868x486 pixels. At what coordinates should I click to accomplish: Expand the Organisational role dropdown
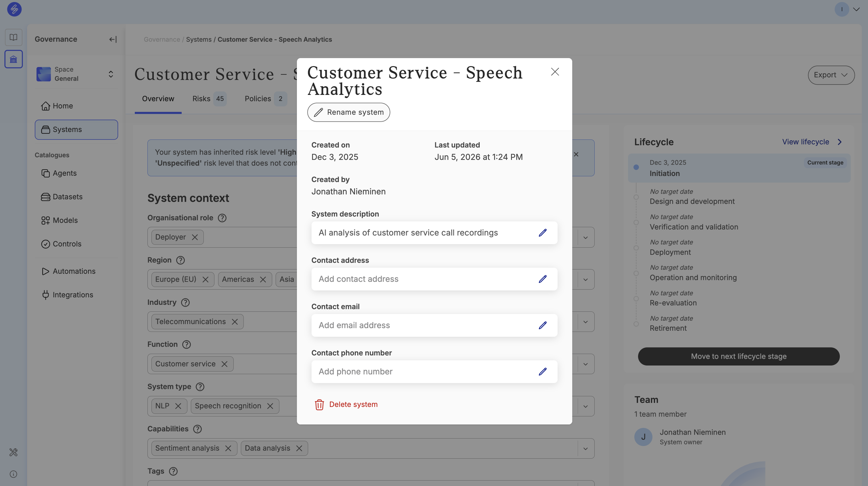click(586, 237)
